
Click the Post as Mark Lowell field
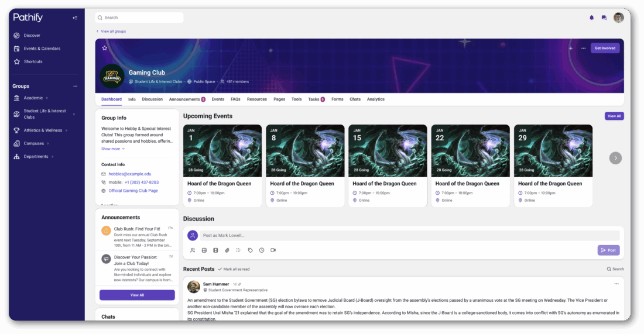point(409,235)
